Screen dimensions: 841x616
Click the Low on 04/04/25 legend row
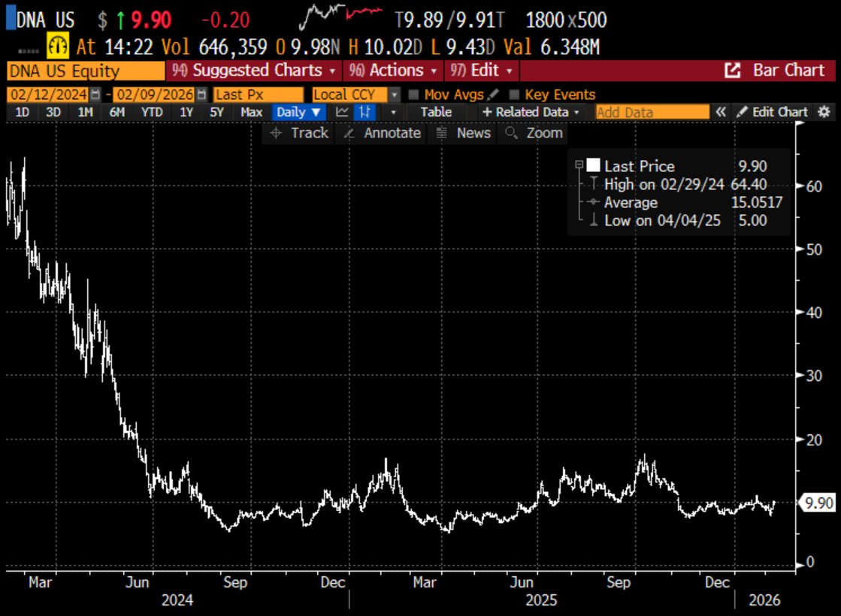pos(679,220)
